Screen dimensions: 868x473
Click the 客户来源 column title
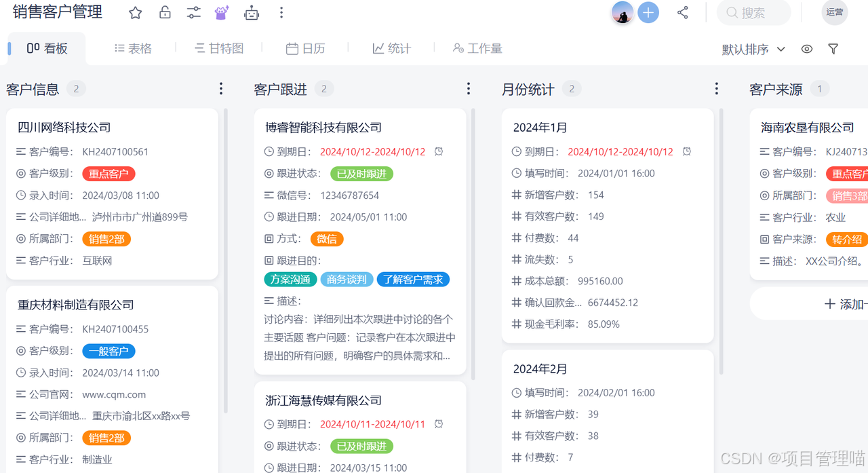776,89
